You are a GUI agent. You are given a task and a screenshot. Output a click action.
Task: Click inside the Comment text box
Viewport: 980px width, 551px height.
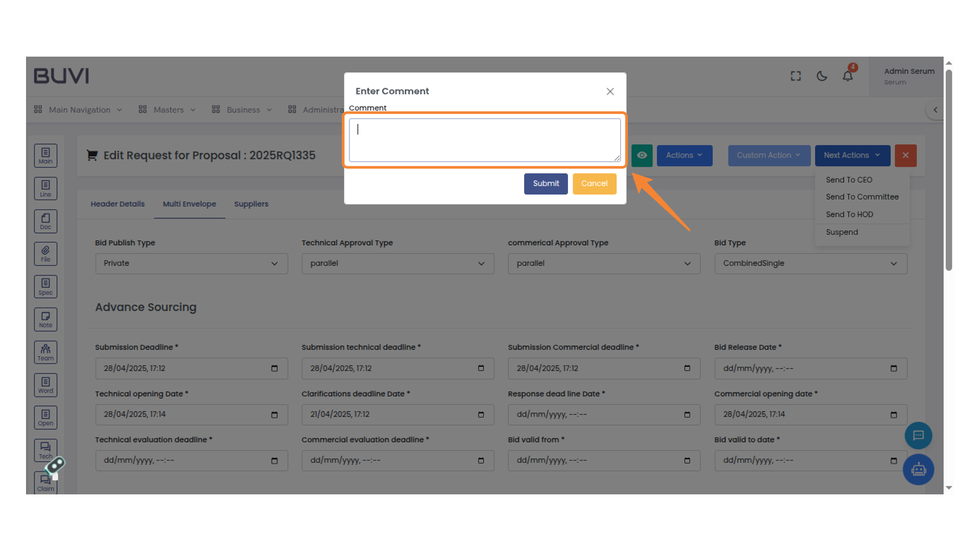pos(484,140)
